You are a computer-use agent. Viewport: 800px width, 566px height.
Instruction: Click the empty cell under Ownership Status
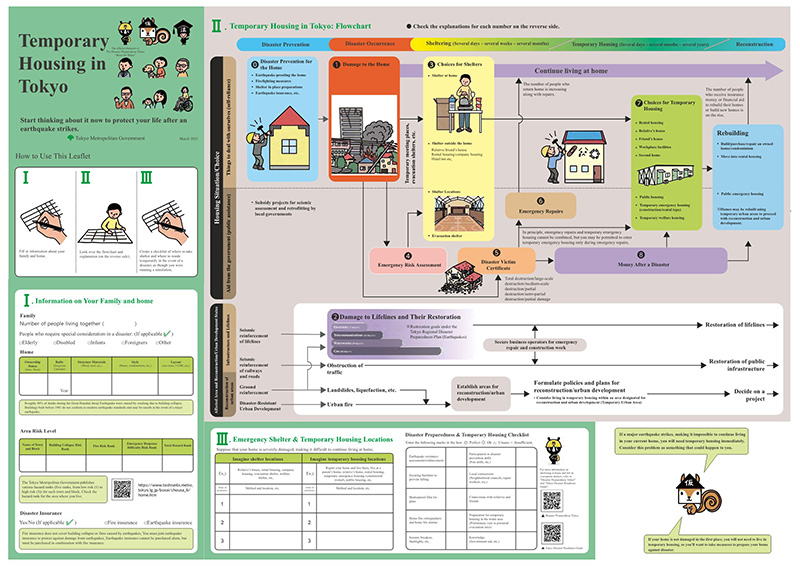click(x=33, y=384)
